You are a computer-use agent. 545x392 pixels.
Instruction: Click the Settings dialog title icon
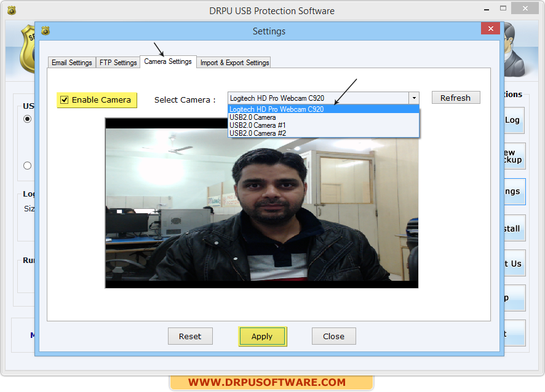tap(46, 31)
